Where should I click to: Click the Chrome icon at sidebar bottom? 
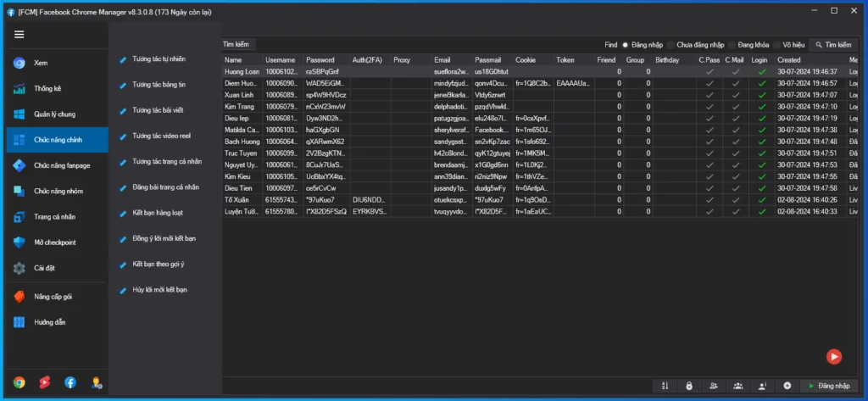point(19,382)
